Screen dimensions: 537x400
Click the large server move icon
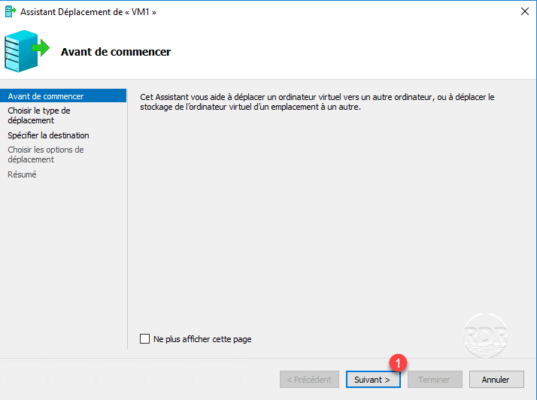pos(27,51)
